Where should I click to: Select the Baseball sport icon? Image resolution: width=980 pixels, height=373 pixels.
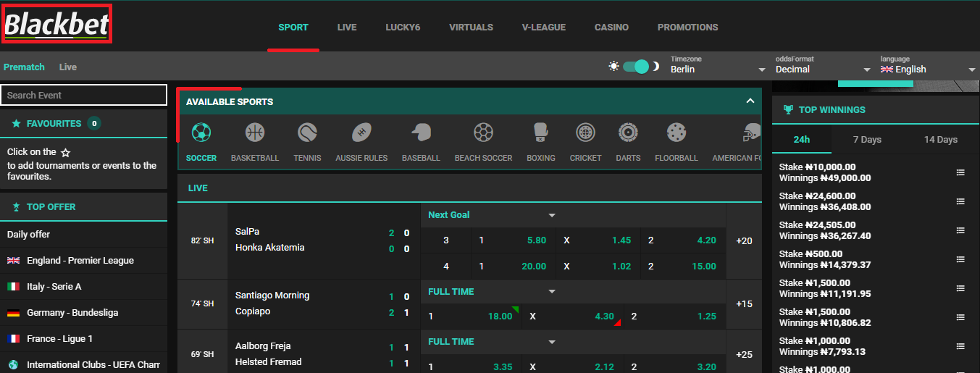(421, 133)
